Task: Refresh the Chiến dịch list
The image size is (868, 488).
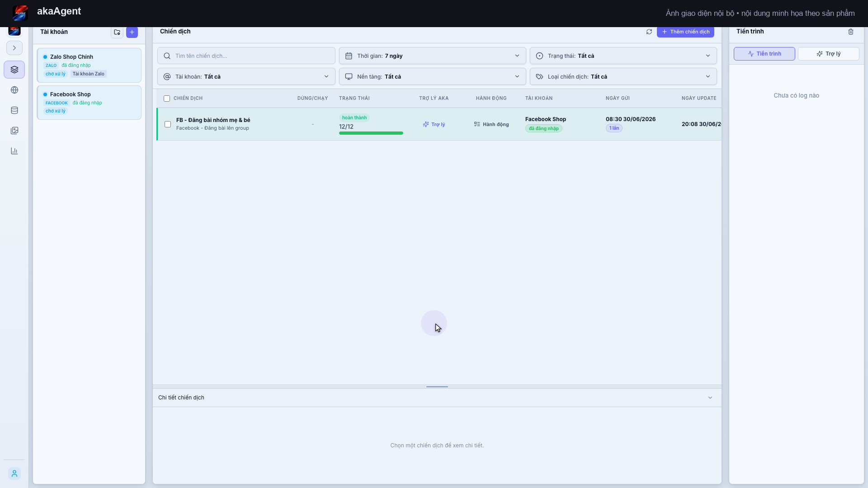Action: click(x=649, y=32)
